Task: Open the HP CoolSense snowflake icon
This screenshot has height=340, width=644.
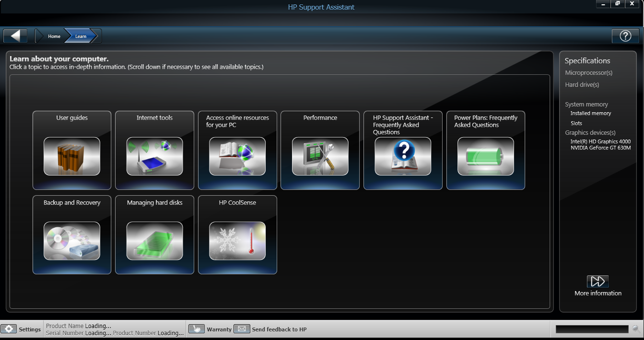Action: pos(237,241)
